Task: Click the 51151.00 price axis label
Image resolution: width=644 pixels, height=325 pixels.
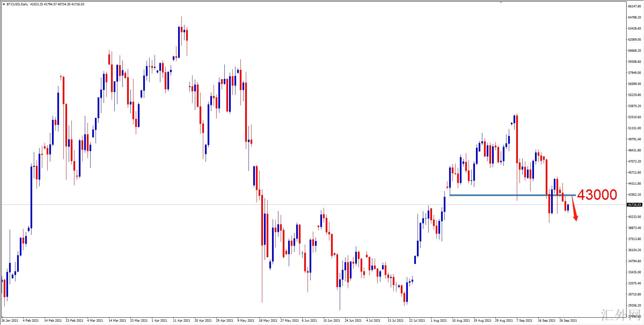Action: [x=635, y=128]
